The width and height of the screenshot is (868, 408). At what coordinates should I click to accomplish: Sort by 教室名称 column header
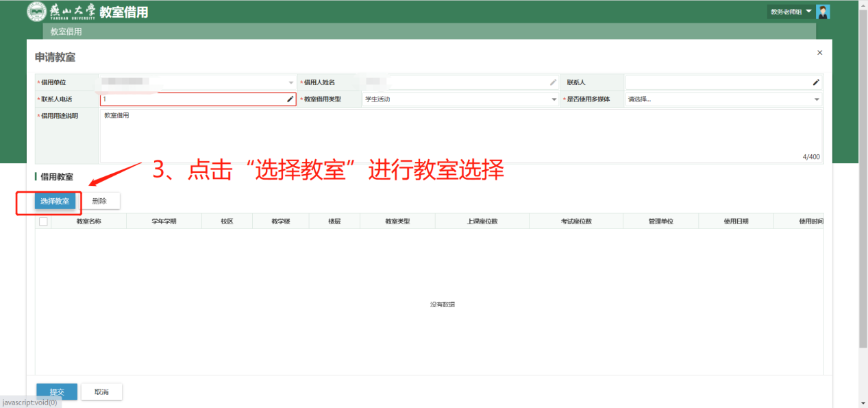[88, 221]
